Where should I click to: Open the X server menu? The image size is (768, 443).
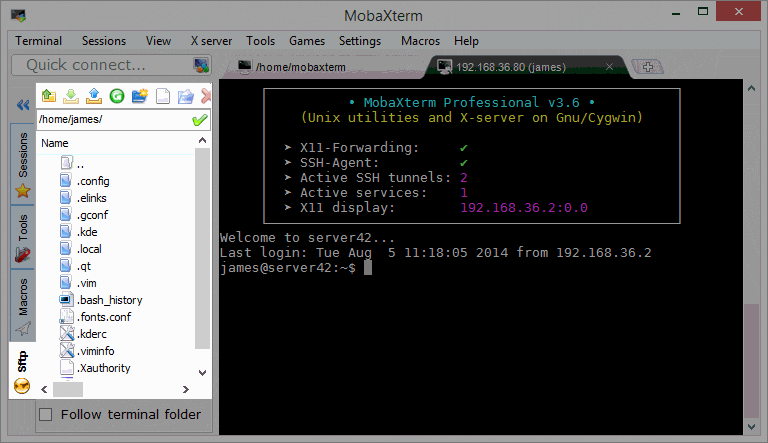211,41
